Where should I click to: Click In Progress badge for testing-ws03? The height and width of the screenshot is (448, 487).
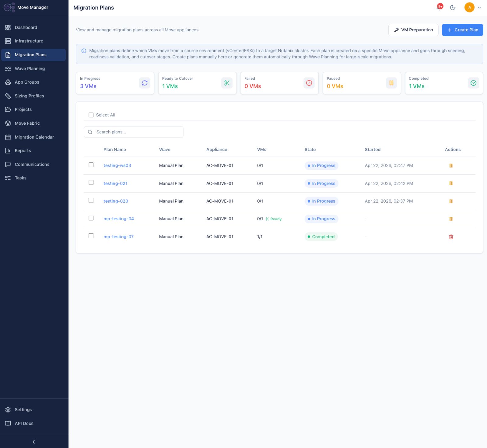[321, 165]
